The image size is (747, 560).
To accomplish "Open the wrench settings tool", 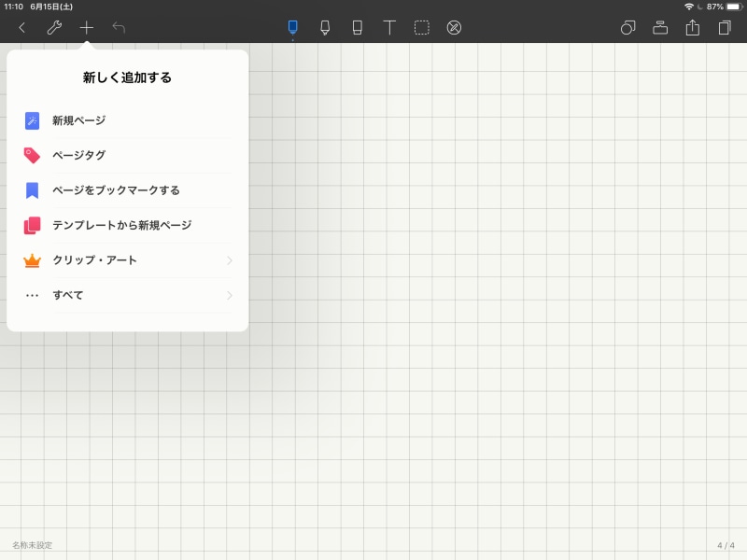I will click(55, 27).
